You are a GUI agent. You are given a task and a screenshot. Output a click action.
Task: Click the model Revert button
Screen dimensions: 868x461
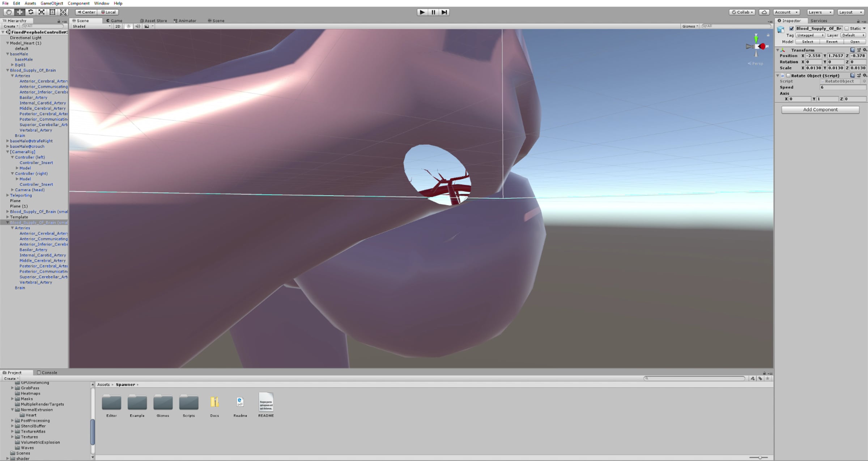(831, 42)
